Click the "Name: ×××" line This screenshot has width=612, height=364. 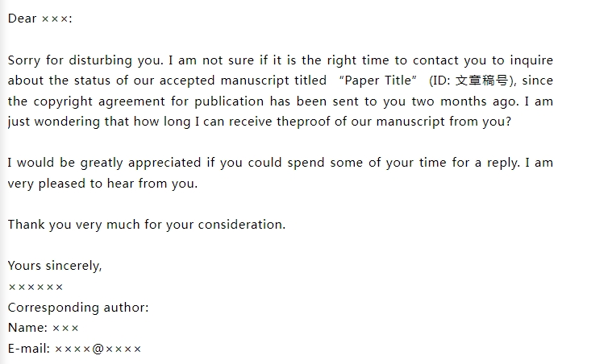(x=43, y=328)
